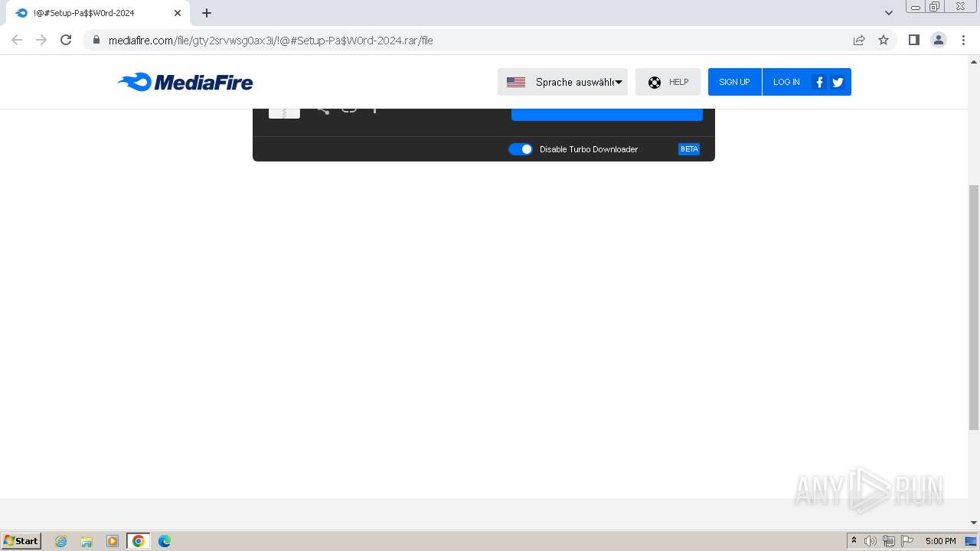Image resolution: width=980 pixels, height=551 pixels.
Task: Click the SIGN UP button
Action: tap(734, 82)
